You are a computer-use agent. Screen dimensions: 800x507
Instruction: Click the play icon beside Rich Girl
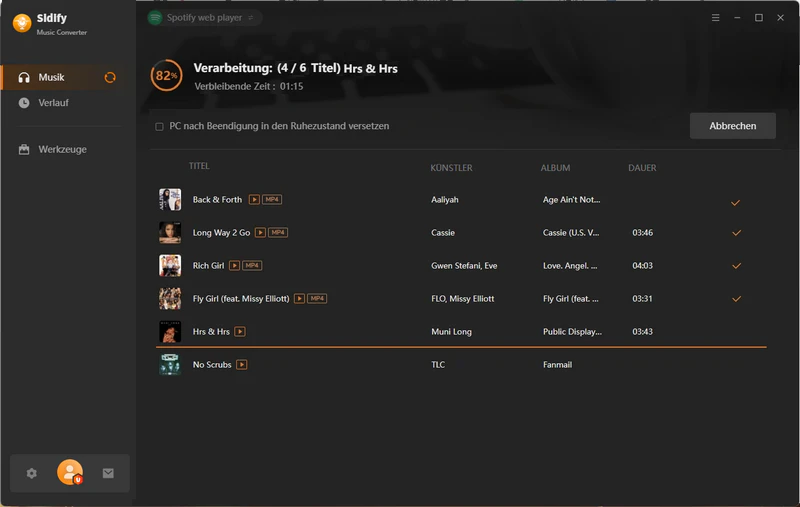coord(234,266)
